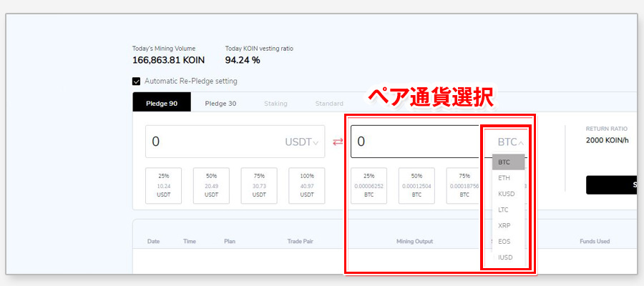This screenshot has width=644, height=286.
Task: Choose XRP in the pair dropdown
Action: (x=504, y=225)
